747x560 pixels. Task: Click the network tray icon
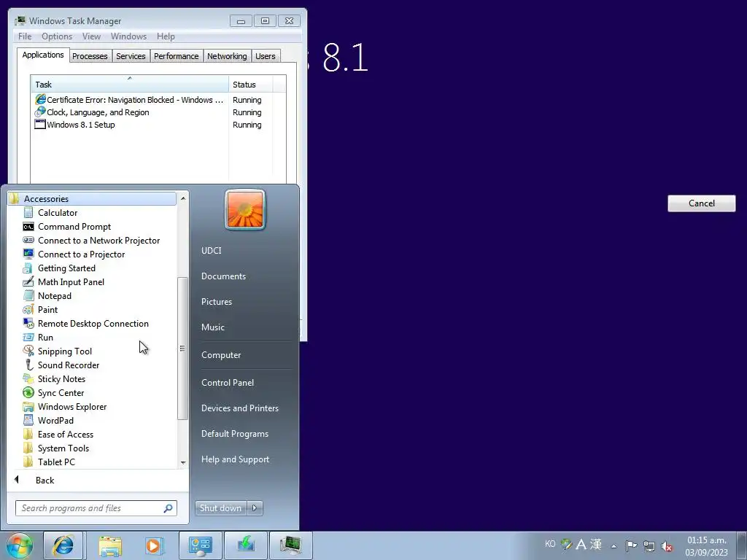[649, 545]
